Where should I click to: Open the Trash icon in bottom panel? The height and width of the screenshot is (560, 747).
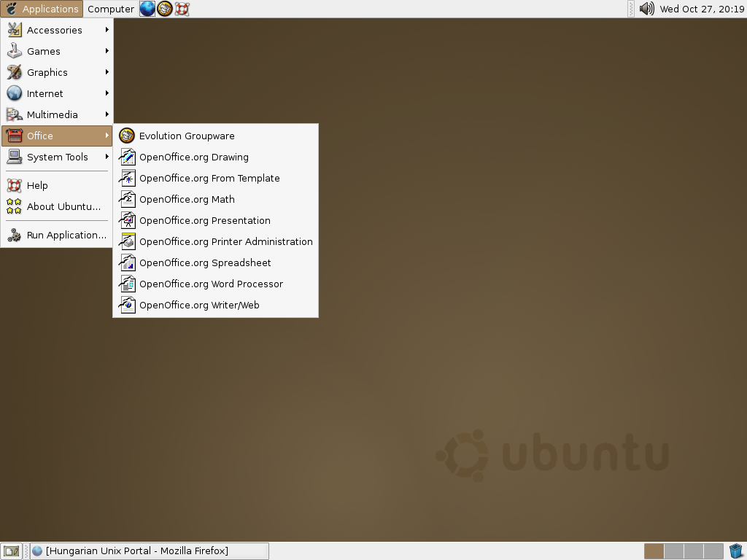point(736,551)
